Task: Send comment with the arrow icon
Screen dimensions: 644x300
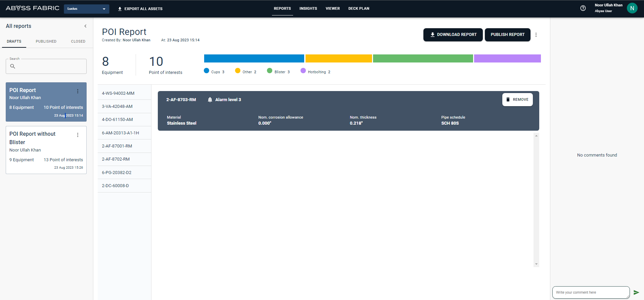Action: coord(636,293)
